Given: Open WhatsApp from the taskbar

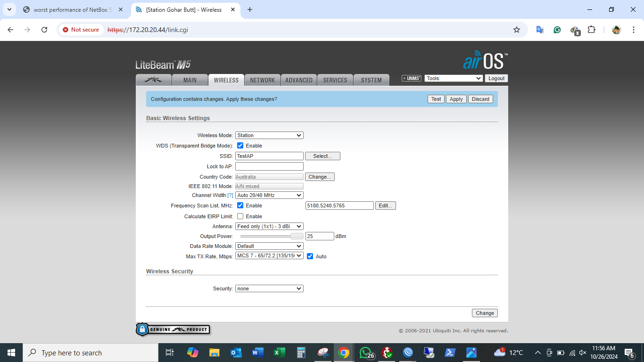Looking at the screenshot, I should coord(366,353).
